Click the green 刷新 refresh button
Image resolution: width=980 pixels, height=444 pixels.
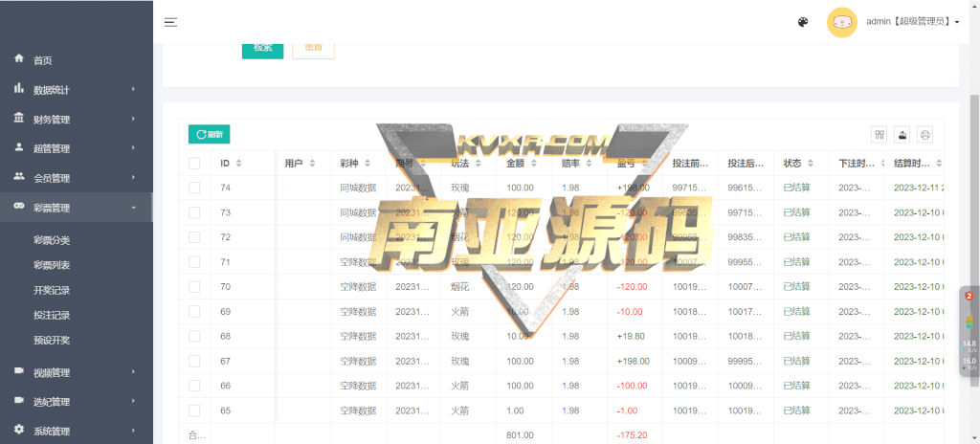click(x=209, y=134)
